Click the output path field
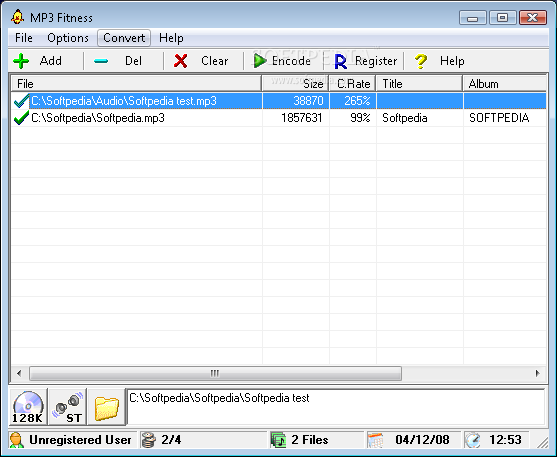The image size is (557, 457). pos(336,407)
